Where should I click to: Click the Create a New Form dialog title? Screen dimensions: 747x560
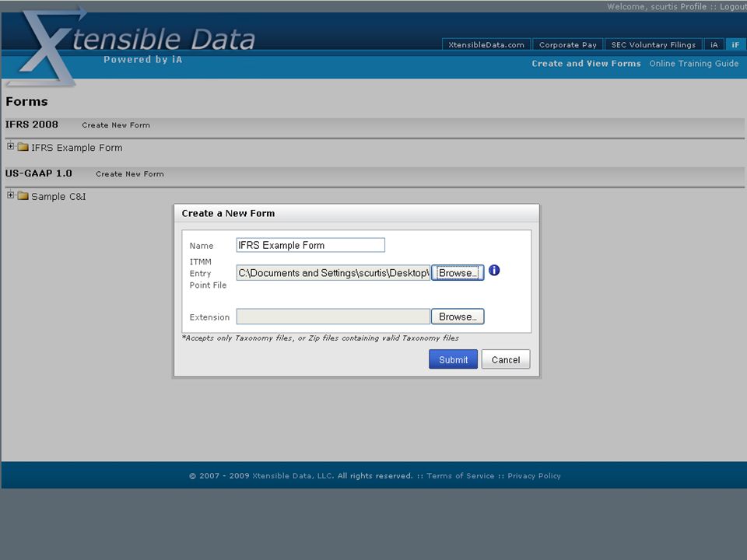pos(228,213)
